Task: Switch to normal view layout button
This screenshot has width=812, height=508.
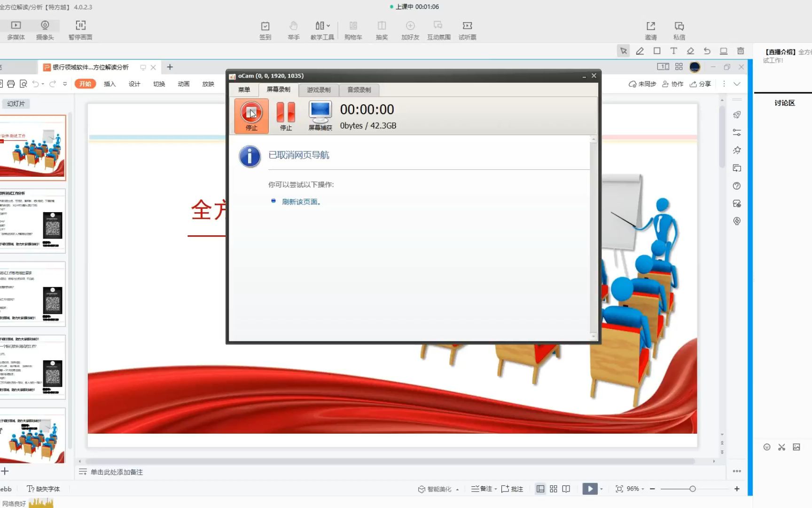Action: point(540,489)
